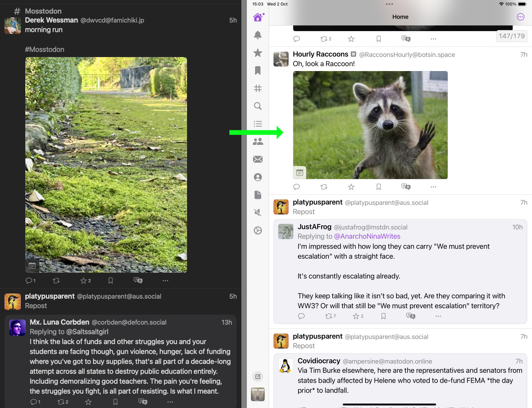Open muted speaker icon in sidebar
The image size is (532, 408).
(x=258, y=213)
